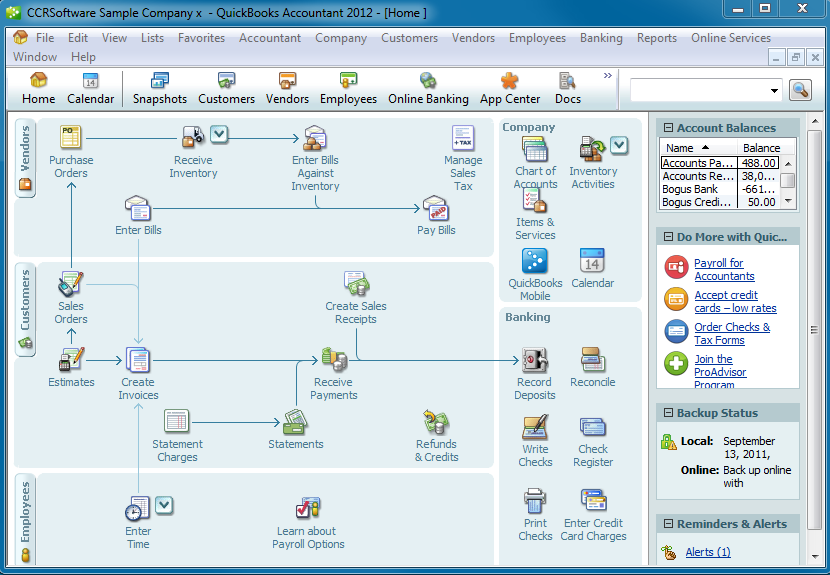This screenshot has width=830, height=575.
Task: Open the Pay Bills icon
Action: 436,208
